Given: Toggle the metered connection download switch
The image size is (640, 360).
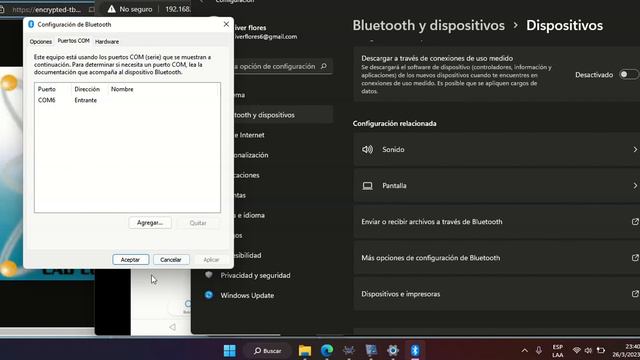Looking at the screenshot, I should pyautogui.click(x=628, y=75).
